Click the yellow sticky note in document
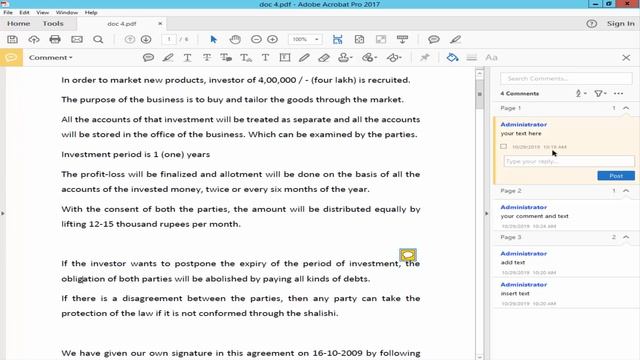Screen dimensions: 640x360 click(x=408, y=255)
